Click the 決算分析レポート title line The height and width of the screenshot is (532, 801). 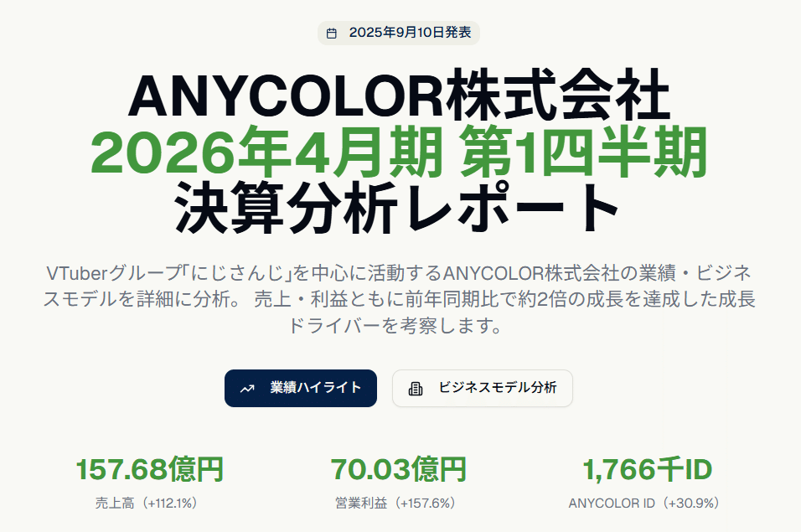click(397, 207)
